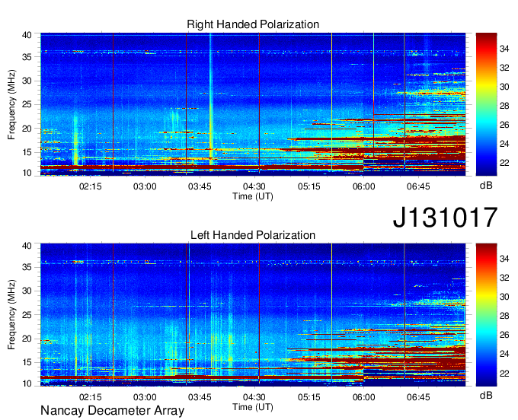Click the 10 MHz tick on the Right Handed plot
Screen dimensions: 518x420
(27, 173)
